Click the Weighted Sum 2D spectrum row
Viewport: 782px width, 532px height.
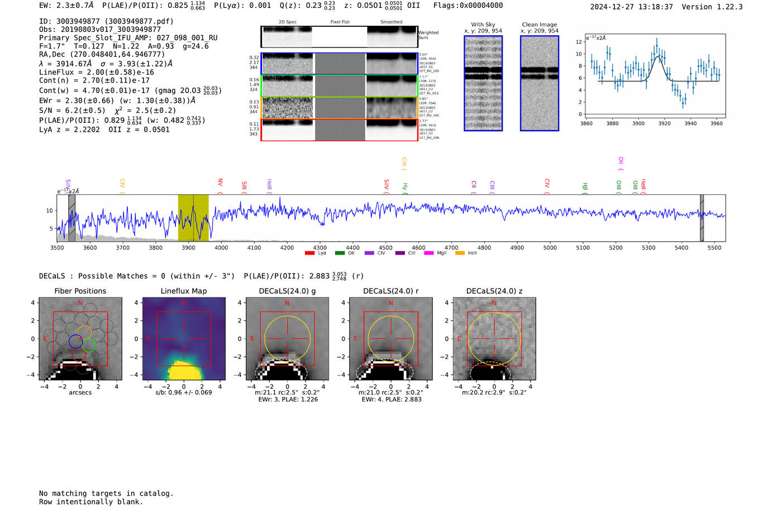[339, 37]
